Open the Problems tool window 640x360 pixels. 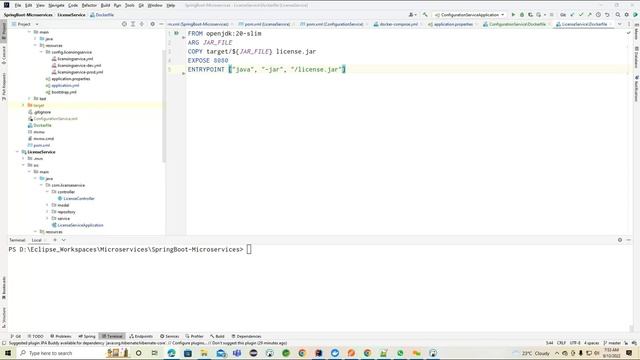point(60,336)
